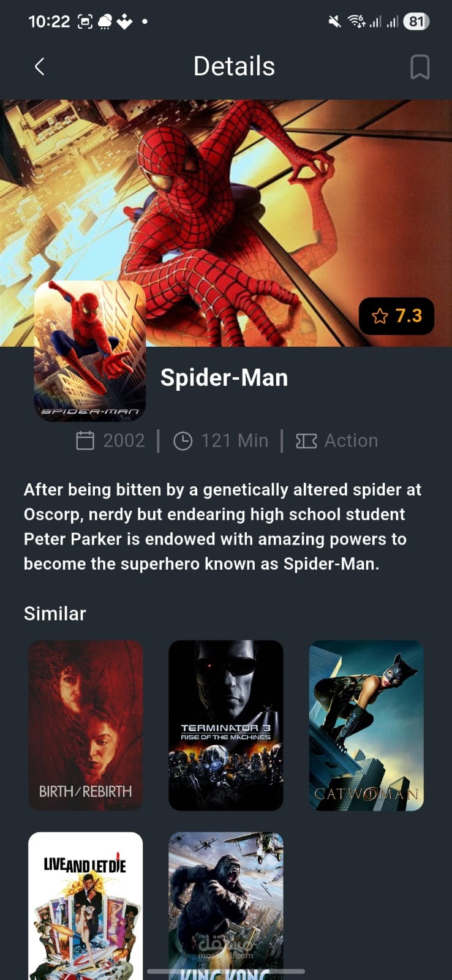The height and width of the screenshot is (980, 452).
Task: Click the Spider-Man movie title
Action: click(224, 378)
